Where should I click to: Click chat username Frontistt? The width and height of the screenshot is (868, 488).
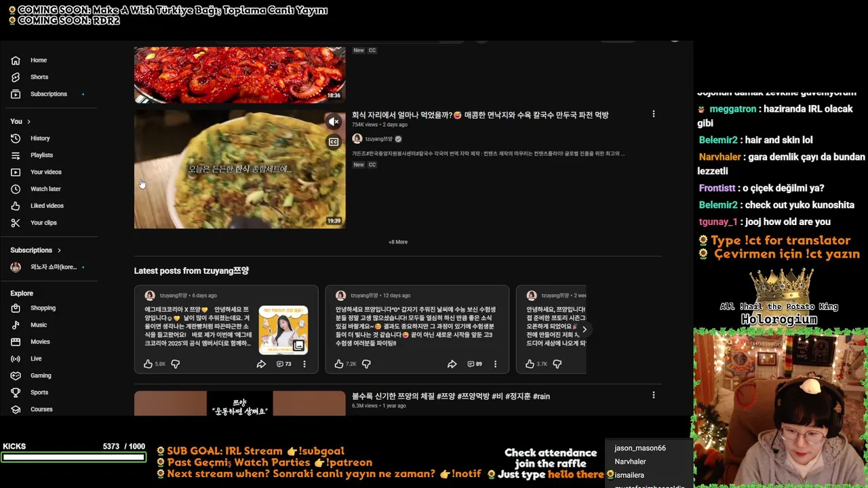tap(717, 188)
